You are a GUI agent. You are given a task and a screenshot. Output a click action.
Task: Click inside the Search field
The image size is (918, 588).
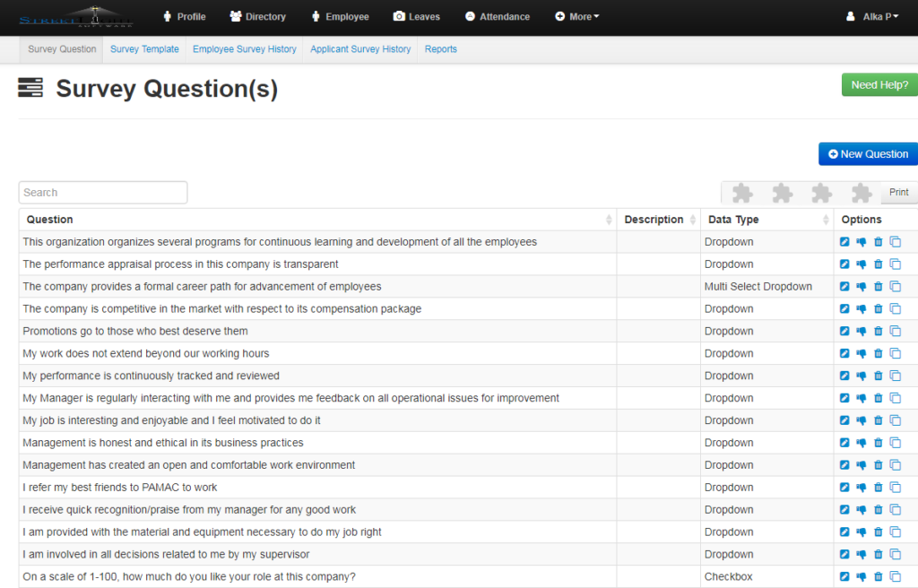(x=102, y=192)
